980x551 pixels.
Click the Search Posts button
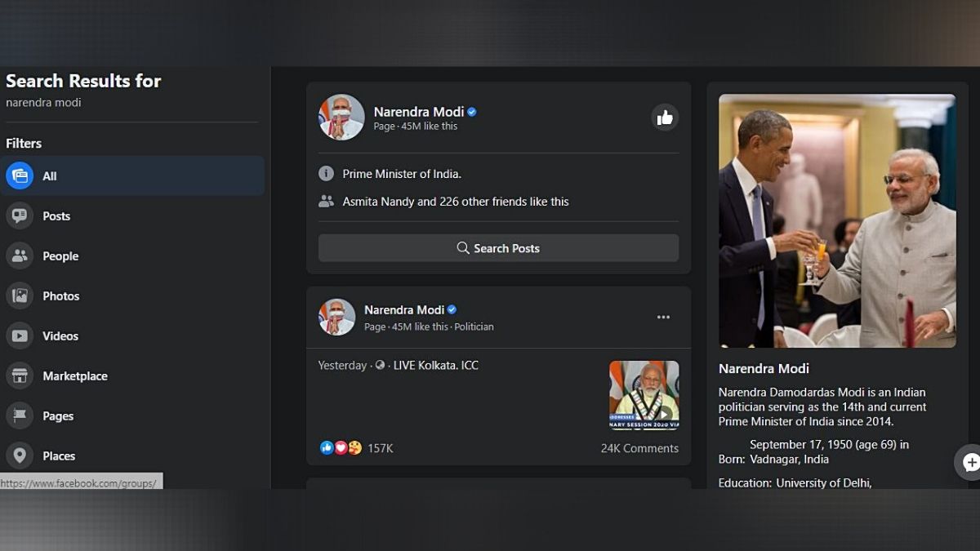[498, 247]
